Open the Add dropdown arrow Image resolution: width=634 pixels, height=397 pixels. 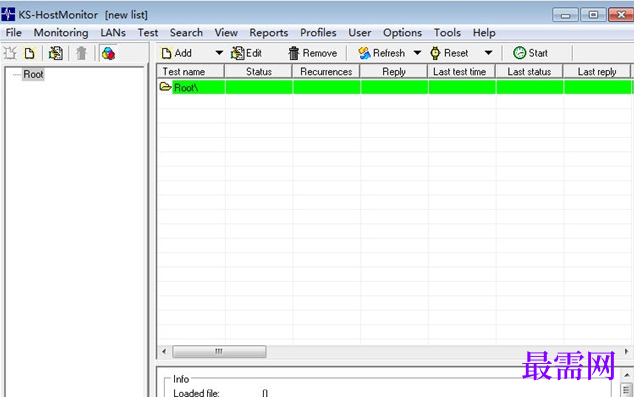pos(219,53)
